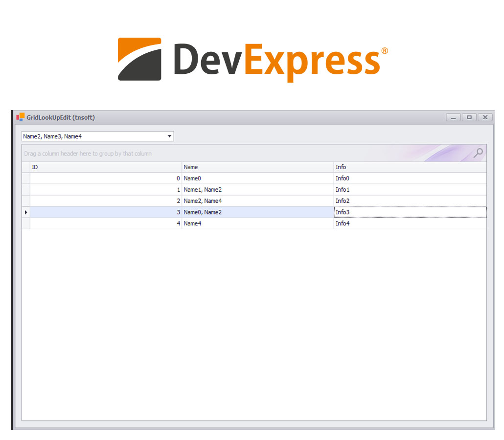Viewport: 504px width, 440px height.
Task: Select the cell 'Name2, Name4'
Action: click(257, 201)
